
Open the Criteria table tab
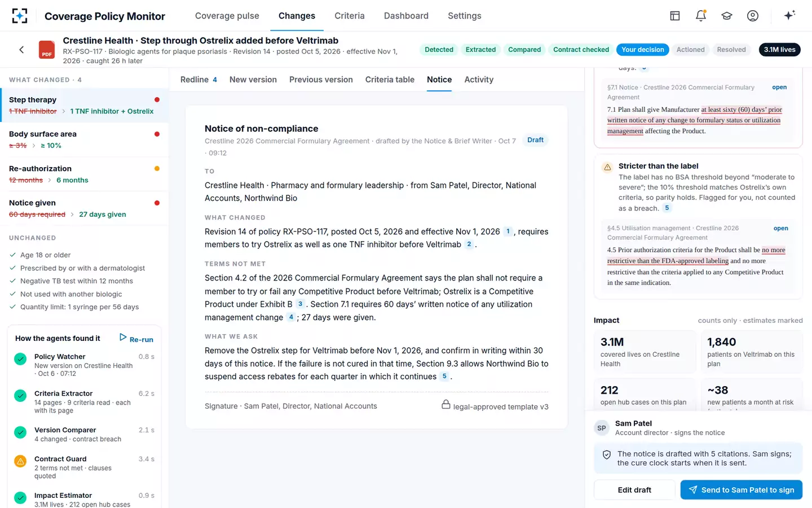[x=390, y=80]
